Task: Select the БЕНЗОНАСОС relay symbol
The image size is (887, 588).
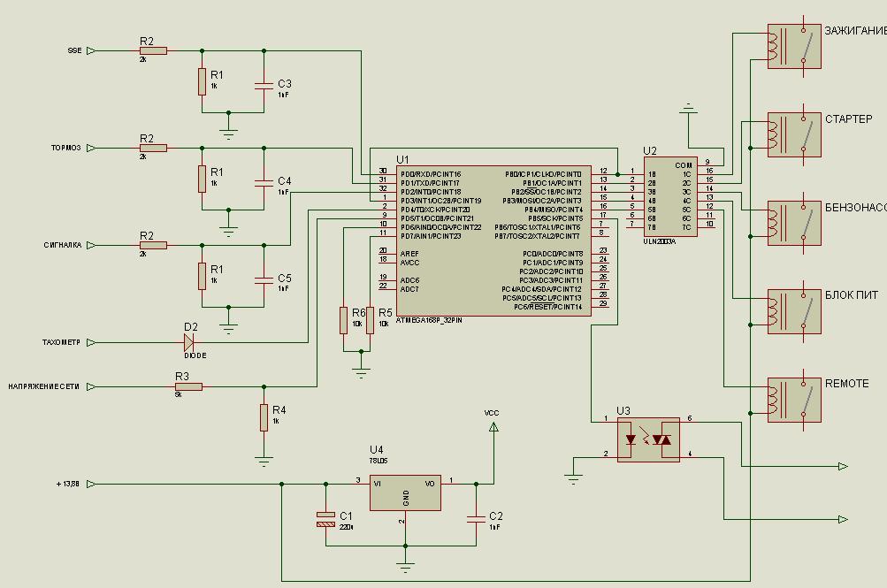Action: click(793, 224)
